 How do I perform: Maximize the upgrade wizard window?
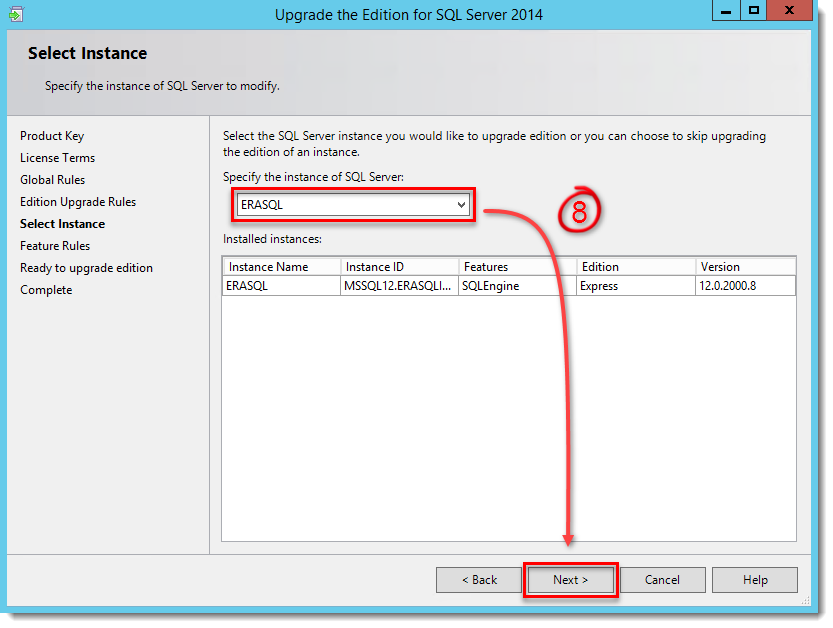click(x=754, y=10)
